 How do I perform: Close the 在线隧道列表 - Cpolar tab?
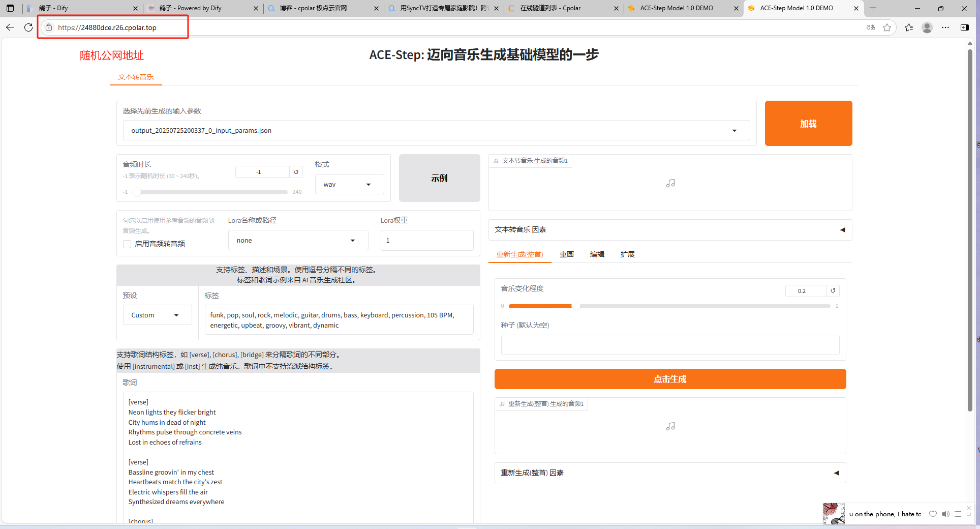tap(616, 8)
